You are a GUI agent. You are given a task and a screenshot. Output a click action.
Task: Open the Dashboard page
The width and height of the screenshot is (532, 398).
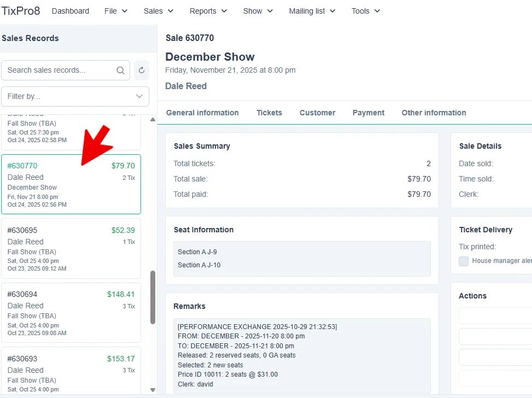point(70,11)
